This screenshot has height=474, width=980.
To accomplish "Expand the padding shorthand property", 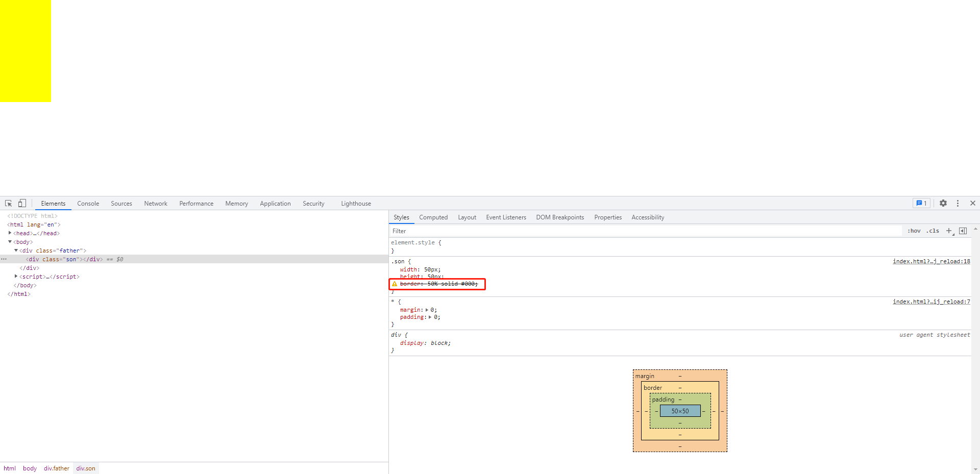I will (x=430, y=317).
